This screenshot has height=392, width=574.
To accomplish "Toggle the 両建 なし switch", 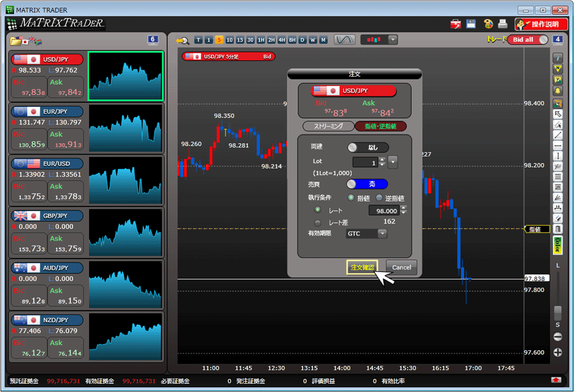I will tap(368, 148).
